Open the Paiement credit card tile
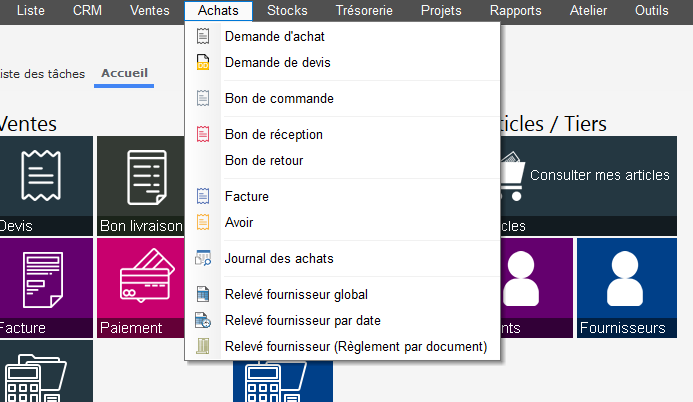 [x=140, y=288]
